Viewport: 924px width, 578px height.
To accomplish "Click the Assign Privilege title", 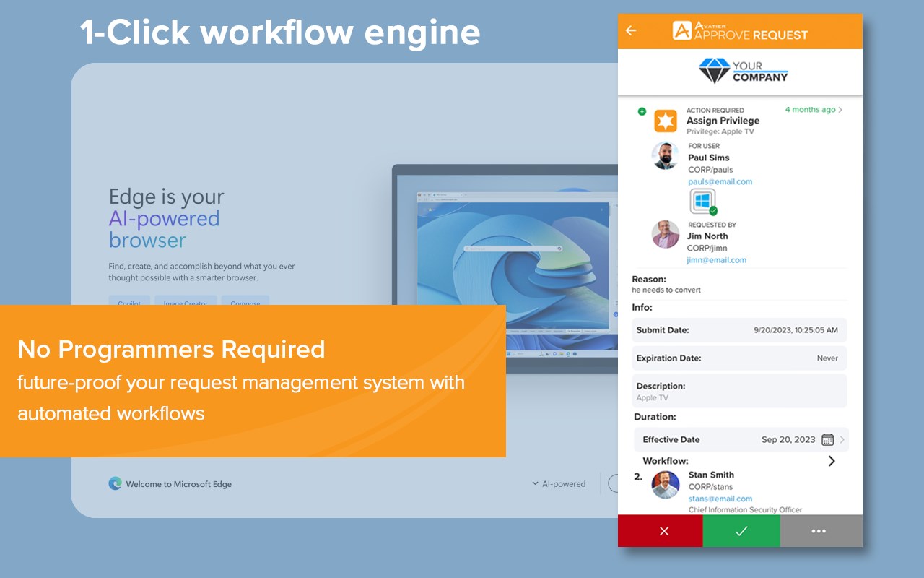I will 723,121.
